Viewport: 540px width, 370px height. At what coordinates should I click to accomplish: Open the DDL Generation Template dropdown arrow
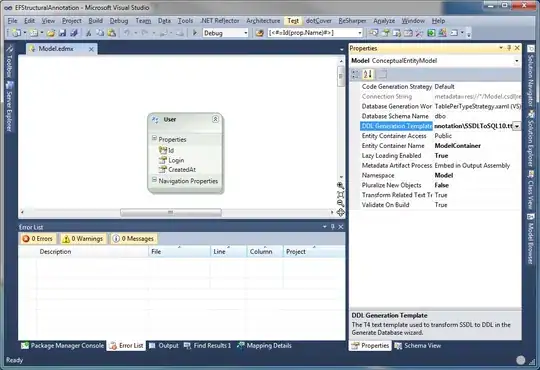coord(517,126)
